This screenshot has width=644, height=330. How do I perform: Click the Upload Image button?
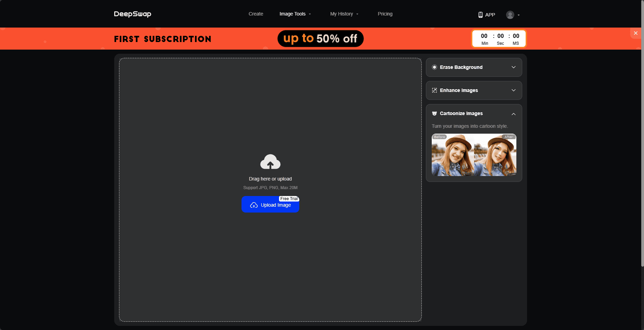(x=270, y=205)
